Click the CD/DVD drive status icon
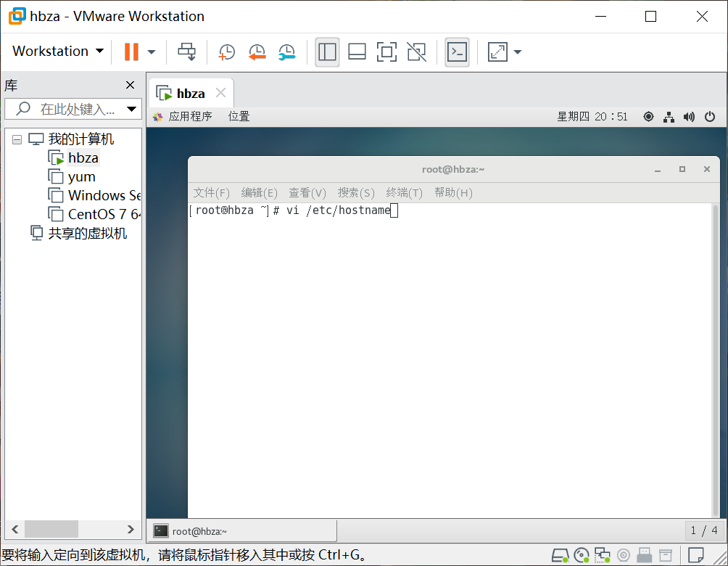The image size is (728, 566). point(581,556)
